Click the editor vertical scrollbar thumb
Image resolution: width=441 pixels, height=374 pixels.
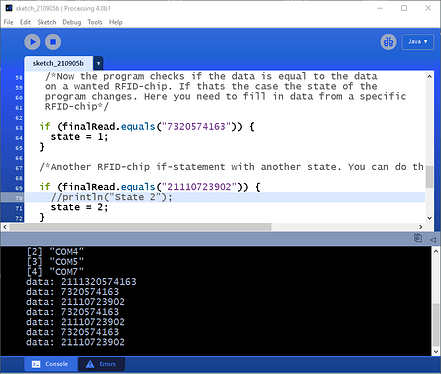tap(430, 177)
